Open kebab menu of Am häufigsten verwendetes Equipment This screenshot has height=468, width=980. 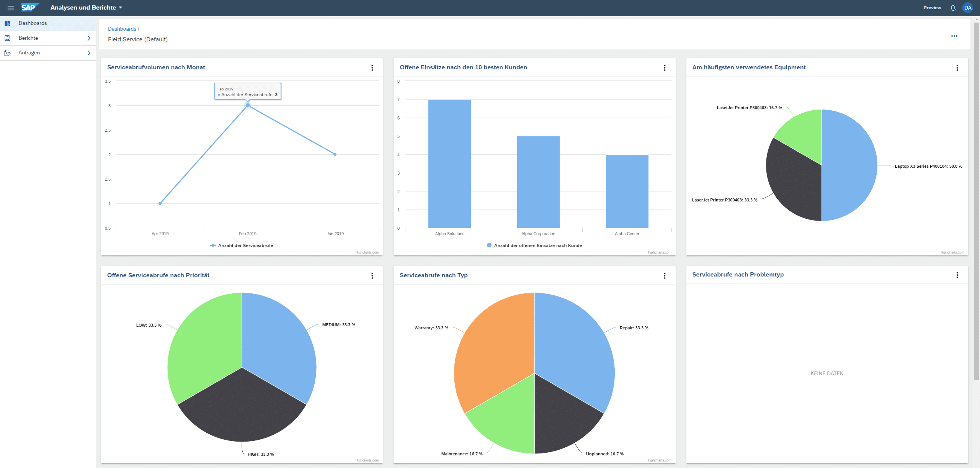point(957,68)
